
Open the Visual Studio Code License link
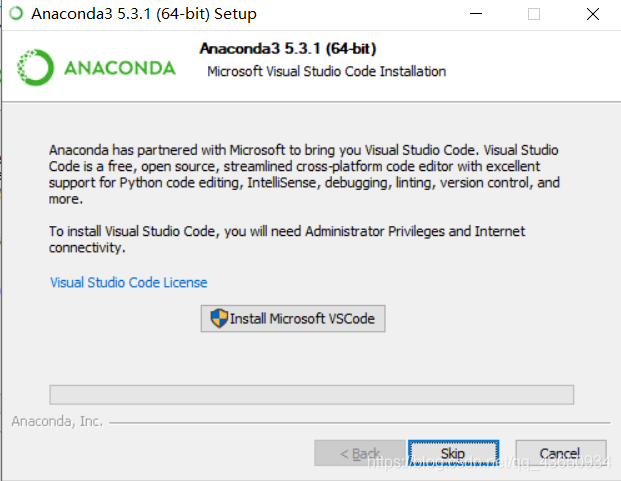(129, 283)
